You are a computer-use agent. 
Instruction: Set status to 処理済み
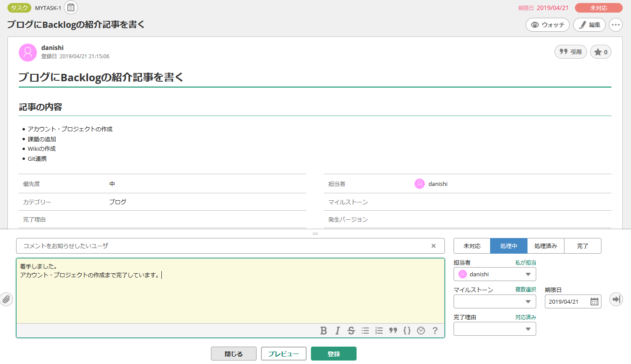[545, 246]
